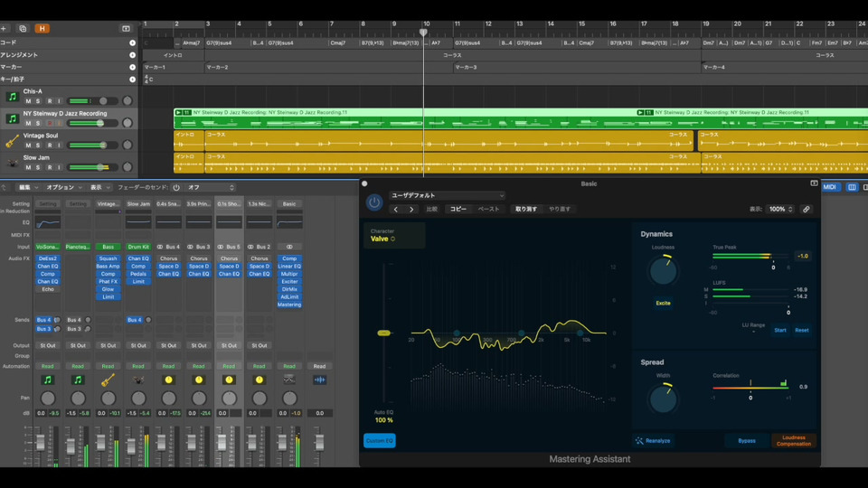Solo the Chis-A track
Image resolution: width=868 pixels, height=488 pixels.
click(x=38, y=101)
